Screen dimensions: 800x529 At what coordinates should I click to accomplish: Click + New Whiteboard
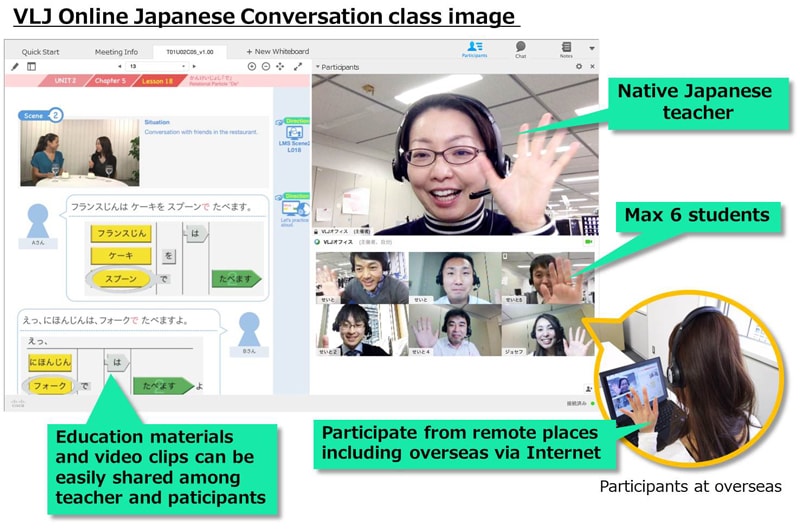[x=278, y=52]
